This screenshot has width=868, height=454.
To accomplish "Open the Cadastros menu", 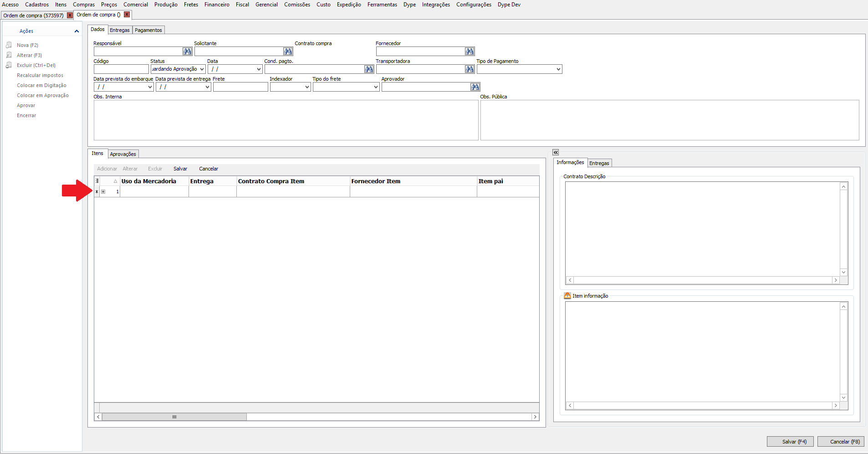I will (x=37, y=5).
